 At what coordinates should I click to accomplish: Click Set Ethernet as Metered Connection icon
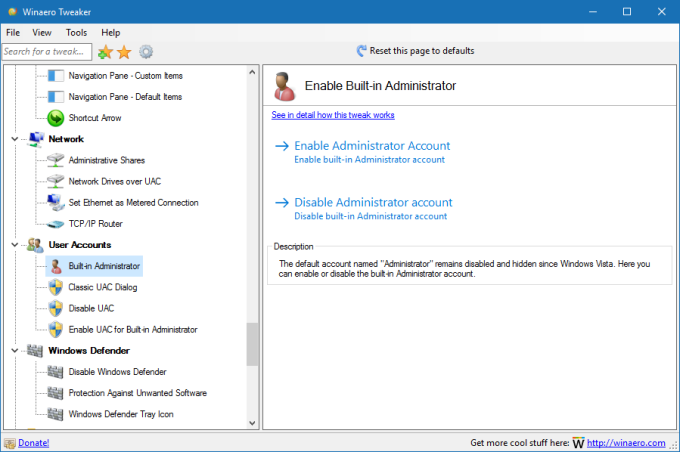tap(56, 203)
